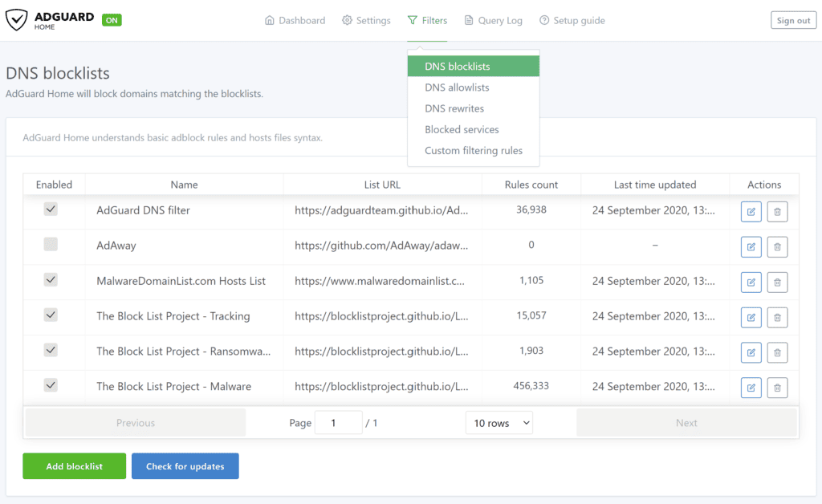
Task: Click the AdAway github URL text
Action: click(x=381, y=246)
